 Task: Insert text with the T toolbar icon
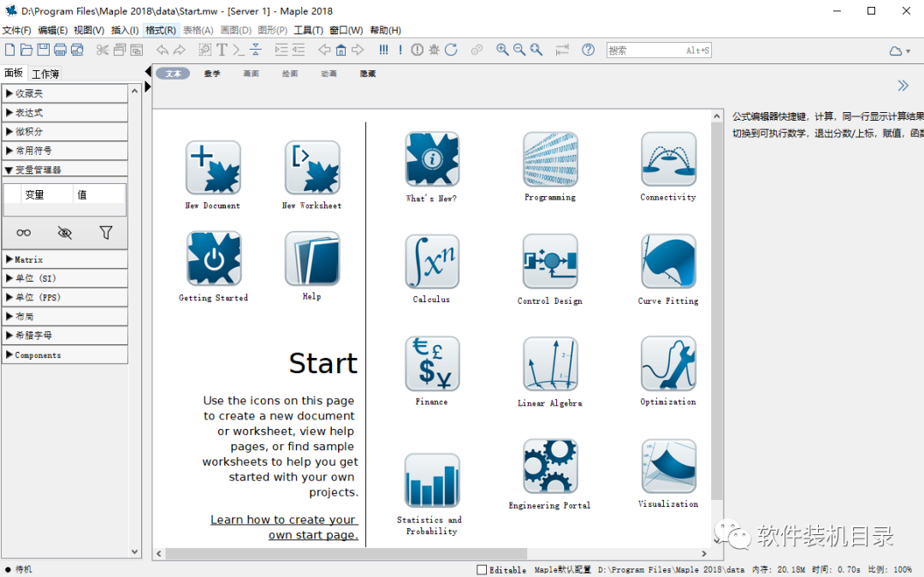pyautogui.click(x=222, y=51)
